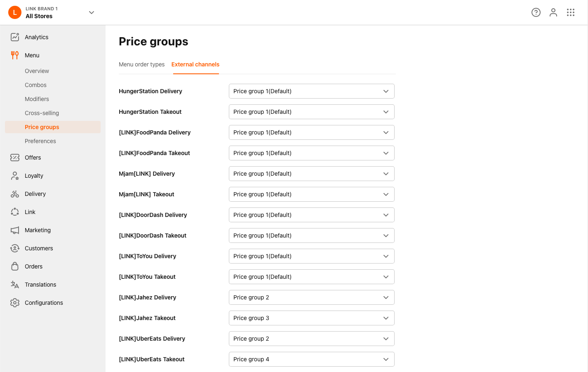Open Mjam[LINK] Takeout price group dropdown

point(312,194)
